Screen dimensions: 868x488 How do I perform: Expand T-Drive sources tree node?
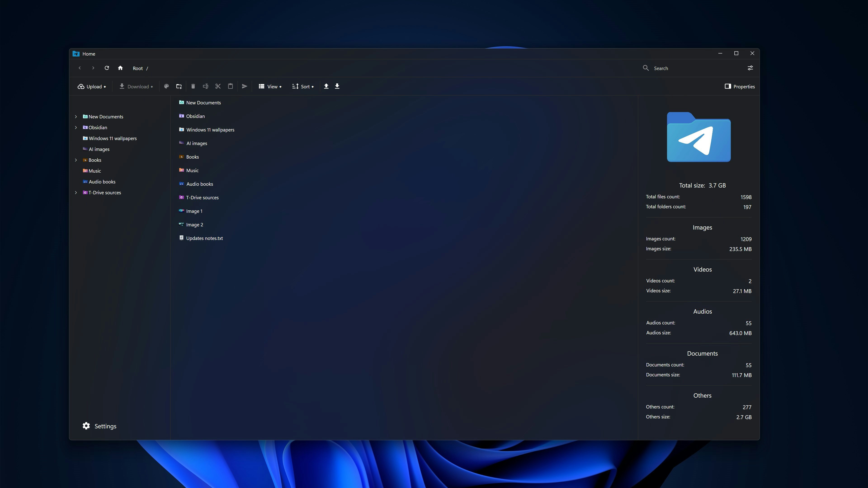(76, 193)
